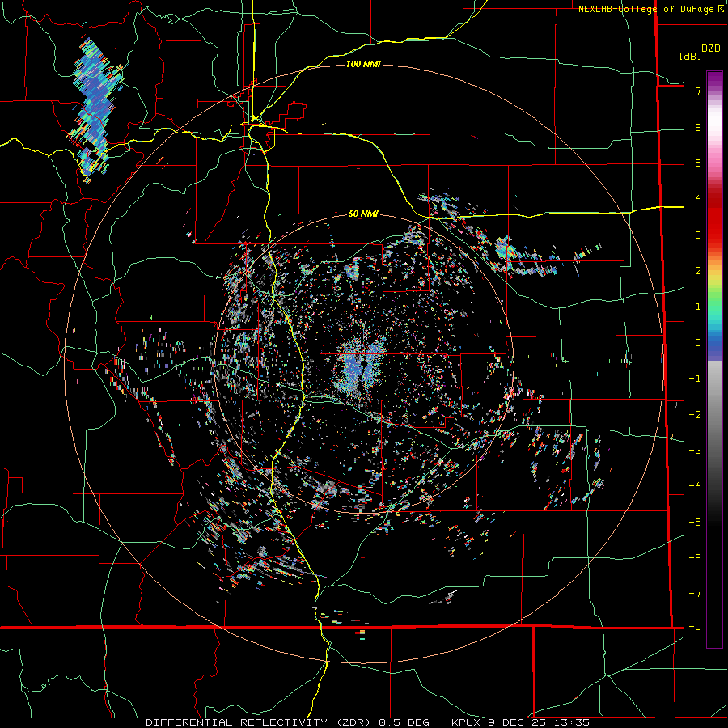Click the ZDR color scale bar

coord(714,359)
